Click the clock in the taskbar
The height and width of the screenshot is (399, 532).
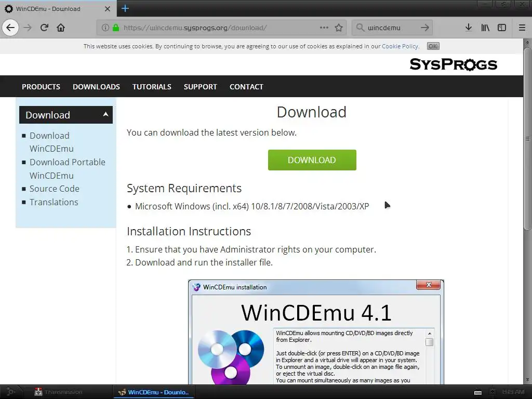tap(513, 392)
